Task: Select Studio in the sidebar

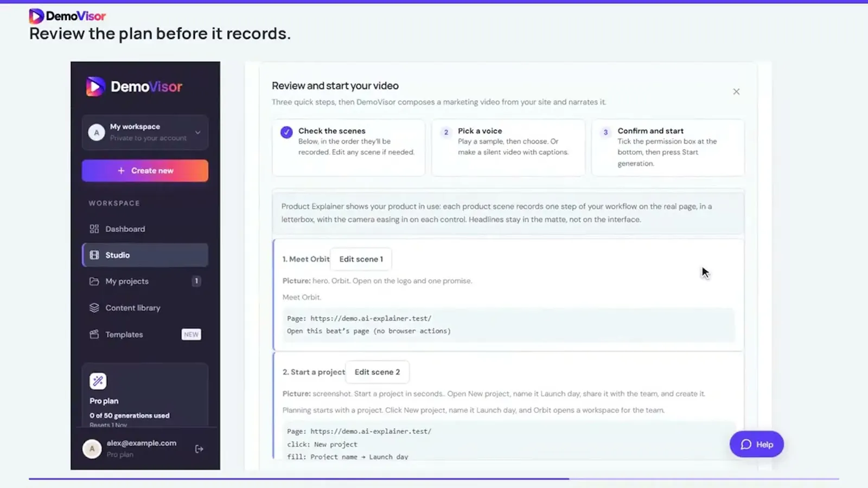Action: [145, 255]
